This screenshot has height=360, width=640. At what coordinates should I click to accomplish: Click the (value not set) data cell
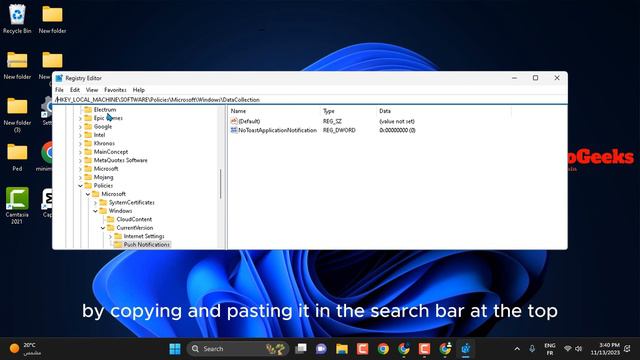point(397,121)
